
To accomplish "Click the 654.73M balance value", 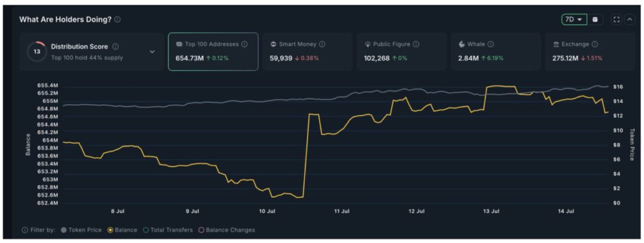I will coord(190,58).
